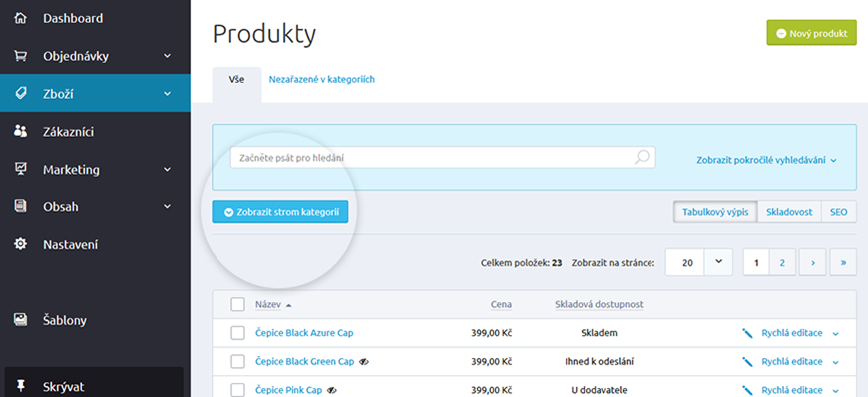Check the Čepice Black Azure Cap row checkbox
Image resolution: width=868 pixels, height=397 pixels.
(x=238, y=333)
